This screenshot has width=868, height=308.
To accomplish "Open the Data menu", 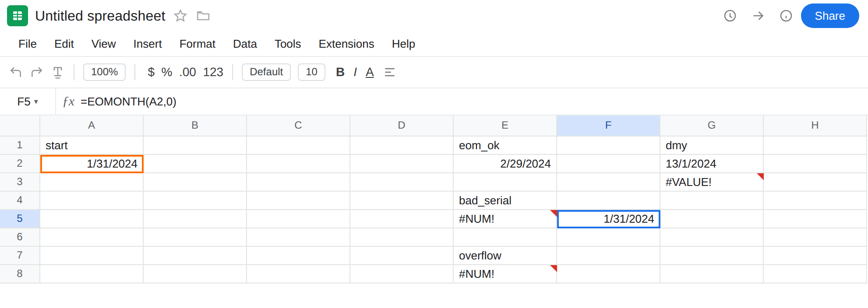I will click(x=245, y=44).
